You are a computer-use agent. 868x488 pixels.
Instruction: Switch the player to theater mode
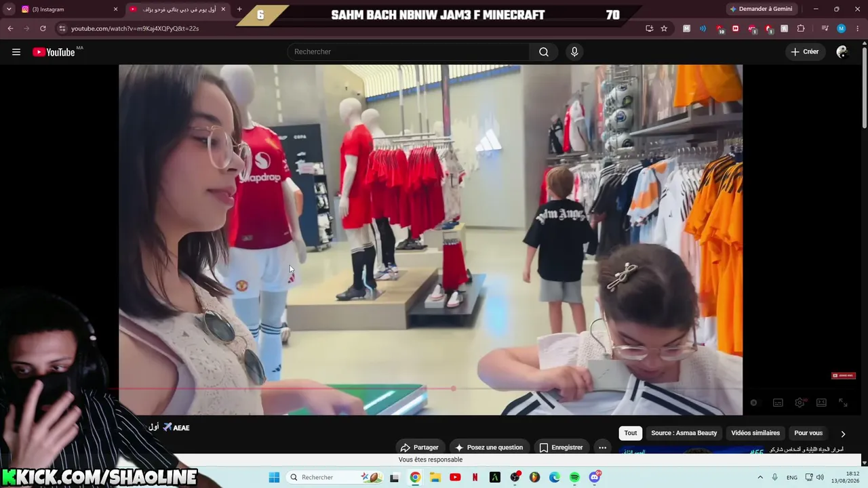(821, 403)
